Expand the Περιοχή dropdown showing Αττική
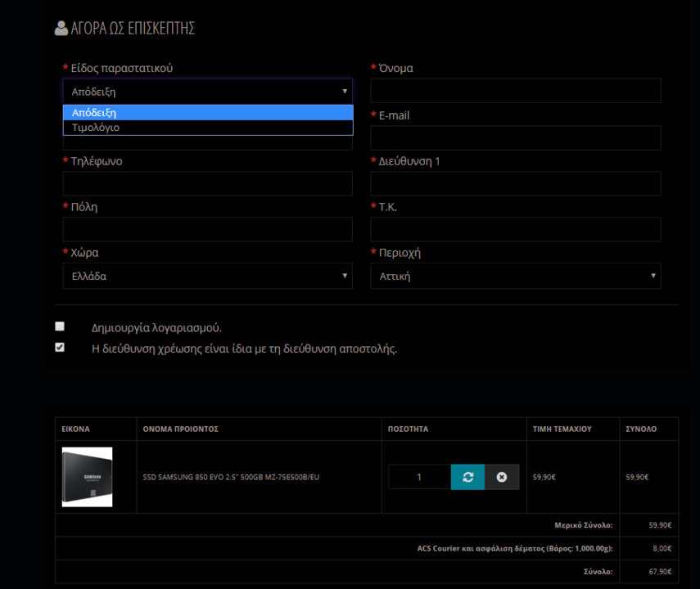 [x=515, y=277]
